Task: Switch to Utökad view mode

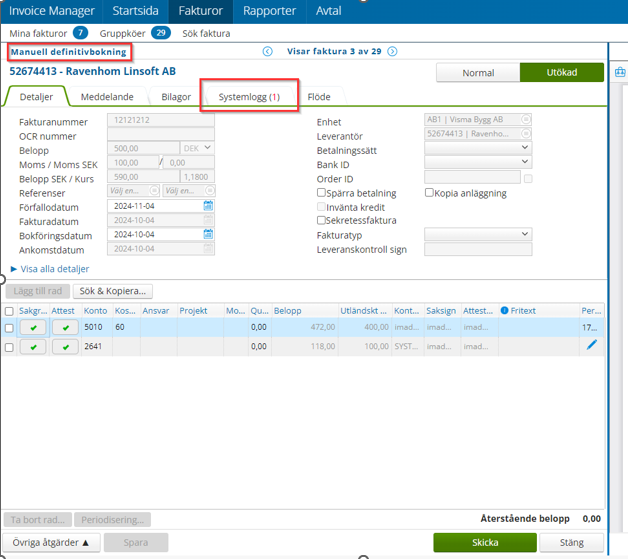Action: [562, 72]
